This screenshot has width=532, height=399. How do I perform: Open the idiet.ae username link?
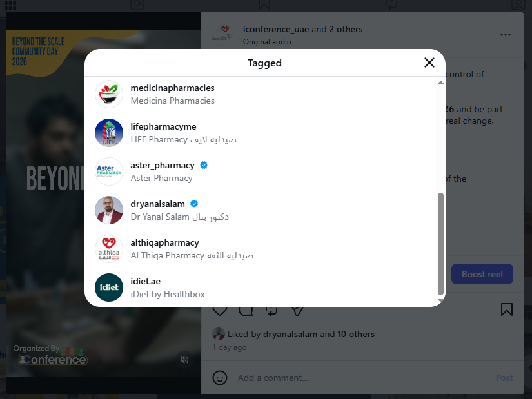coord(146,281)
